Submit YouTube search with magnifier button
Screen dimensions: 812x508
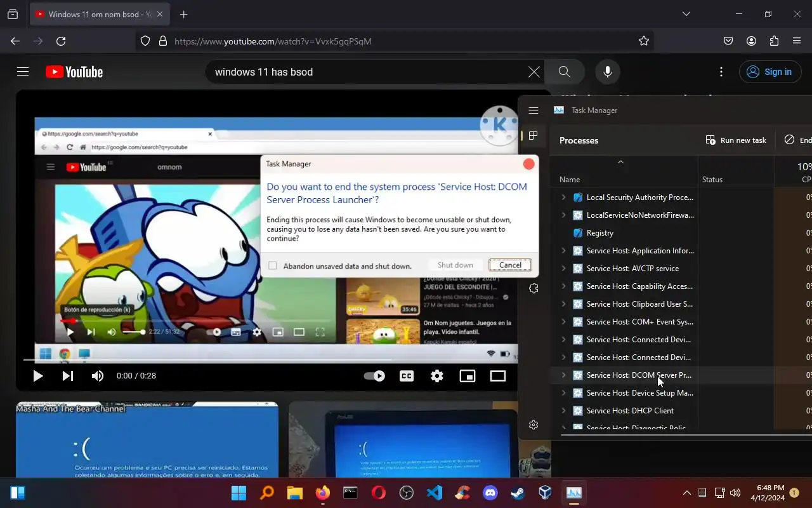564,72
